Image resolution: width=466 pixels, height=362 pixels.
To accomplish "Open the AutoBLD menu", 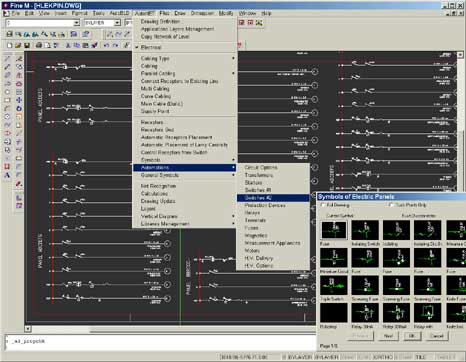I will (119, 13).
